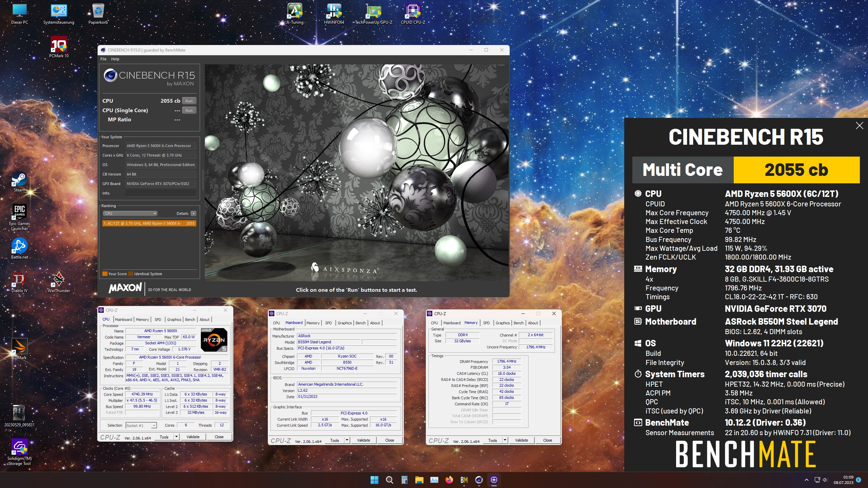Open File Explorer from the taskbar
868x488 pixels.
pyautogui.click(x=419, y=480)
